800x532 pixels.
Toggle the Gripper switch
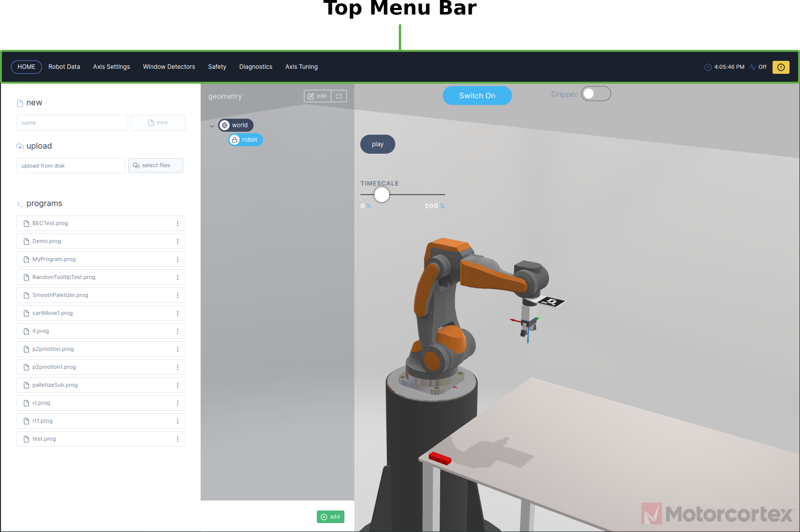[x=596, y=94]
